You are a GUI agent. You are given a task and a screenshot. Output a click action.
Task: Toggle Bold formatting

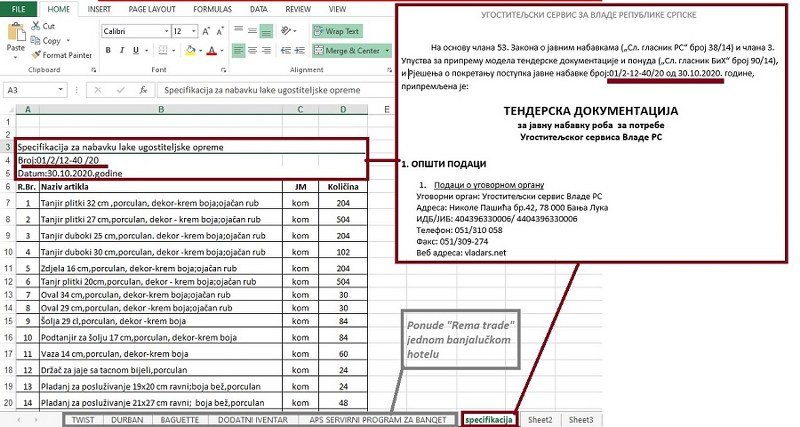(108, 51)
